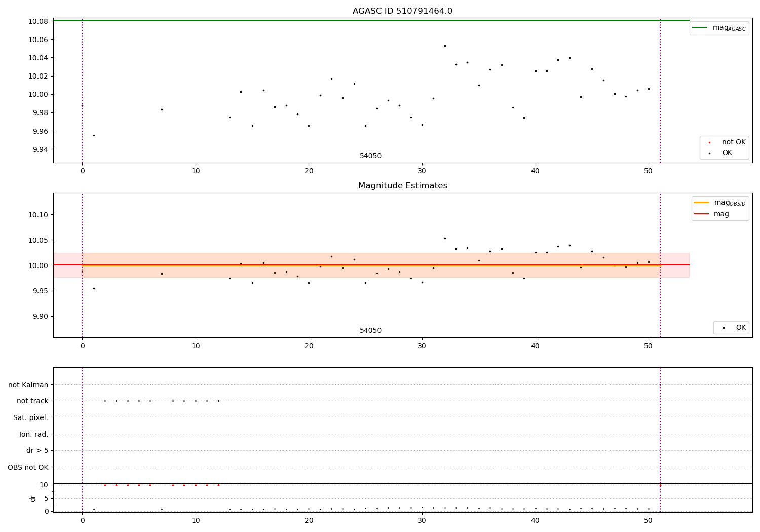Click the 'Ion. rad.' axis label
Screen dimensions: 760x532
click(34, 434)
